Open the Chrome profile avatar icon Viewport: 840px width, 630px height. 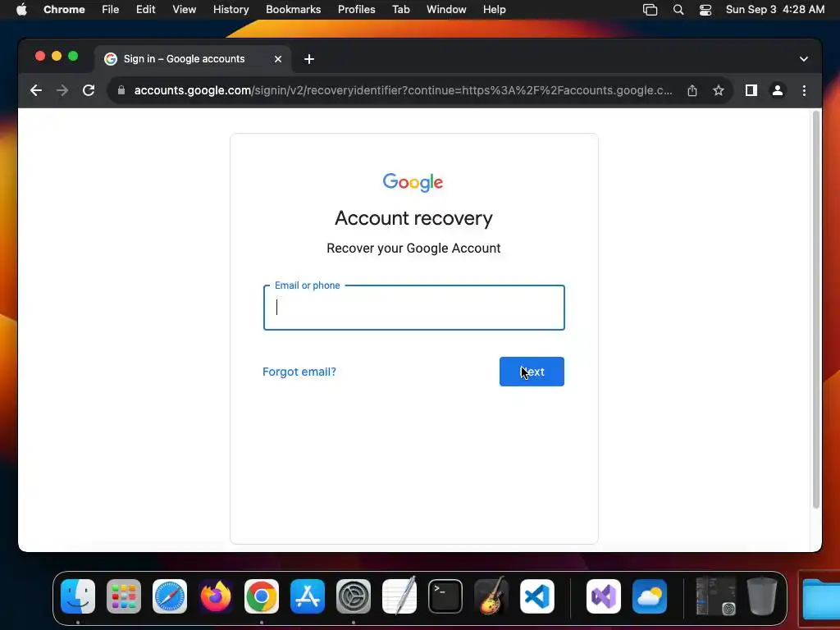778,90
